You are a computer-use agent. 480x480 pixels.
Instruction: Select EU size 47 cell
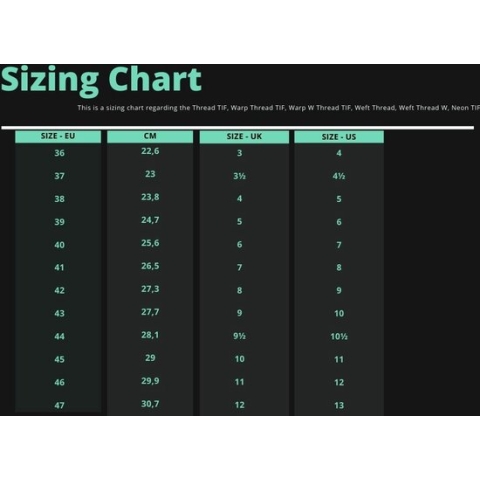[x=59, y=405]
